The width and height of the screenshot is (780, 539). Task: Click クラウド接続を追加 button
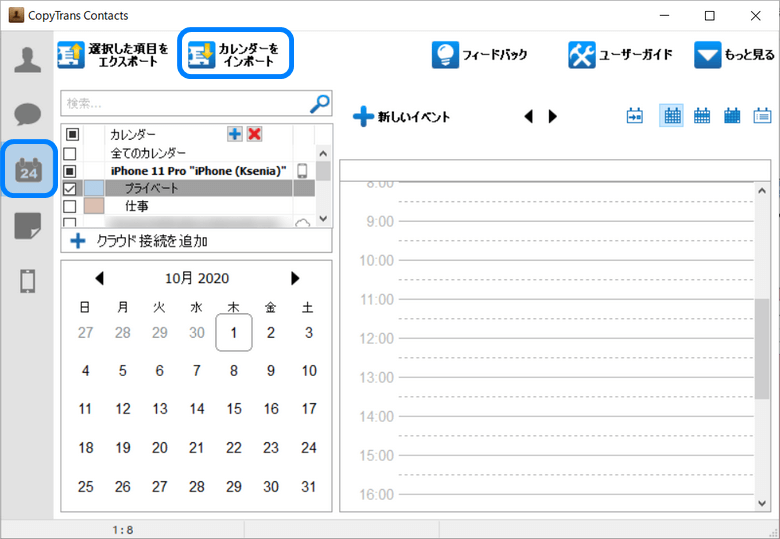click(x=196, y=241)
